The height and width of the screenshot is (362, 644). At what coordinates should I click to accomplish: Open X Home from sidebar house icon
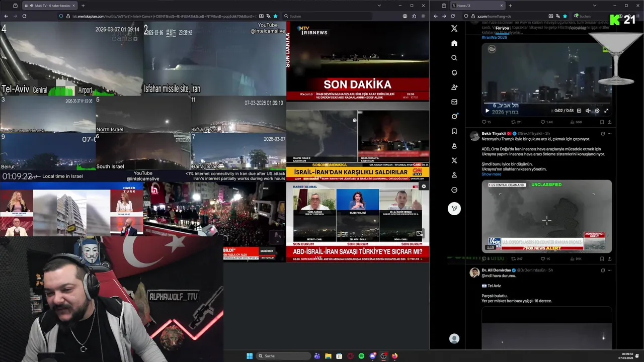point(454,43)
